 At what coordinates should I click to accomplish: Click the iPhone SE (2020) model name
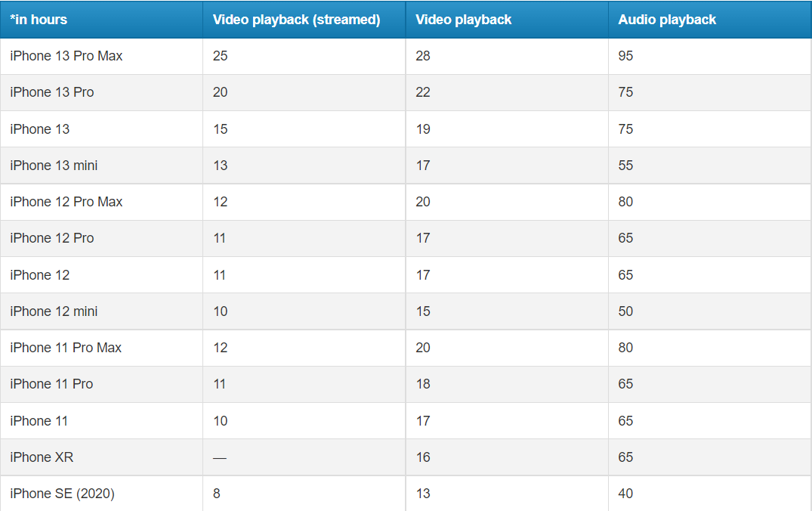(62, 494)
